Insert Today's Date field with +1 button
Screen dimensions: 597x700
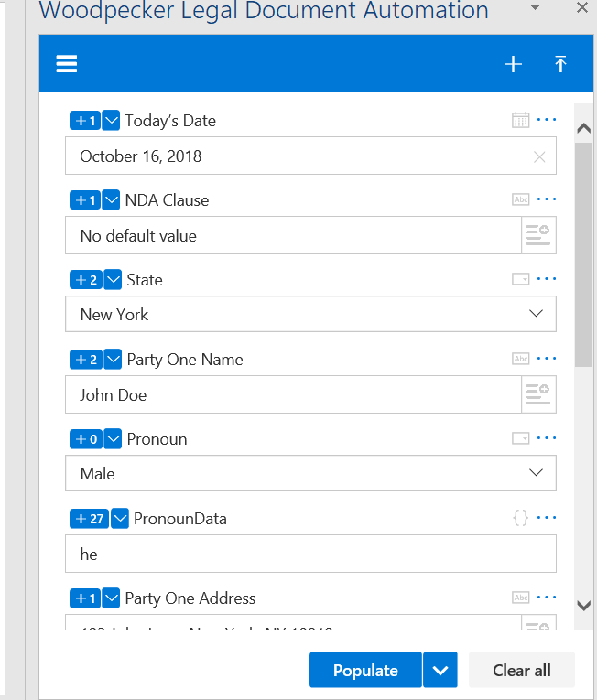85,121
